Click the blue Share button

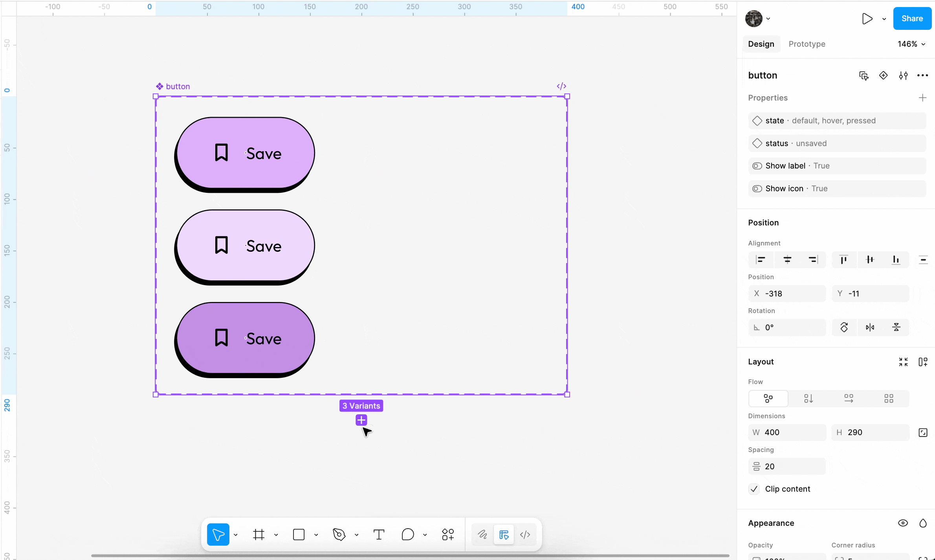912,18
